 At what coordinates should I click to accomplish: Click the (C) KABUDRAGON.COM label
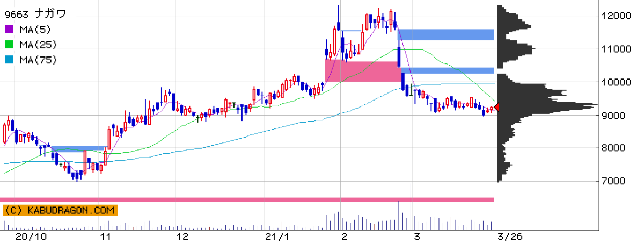60,210
